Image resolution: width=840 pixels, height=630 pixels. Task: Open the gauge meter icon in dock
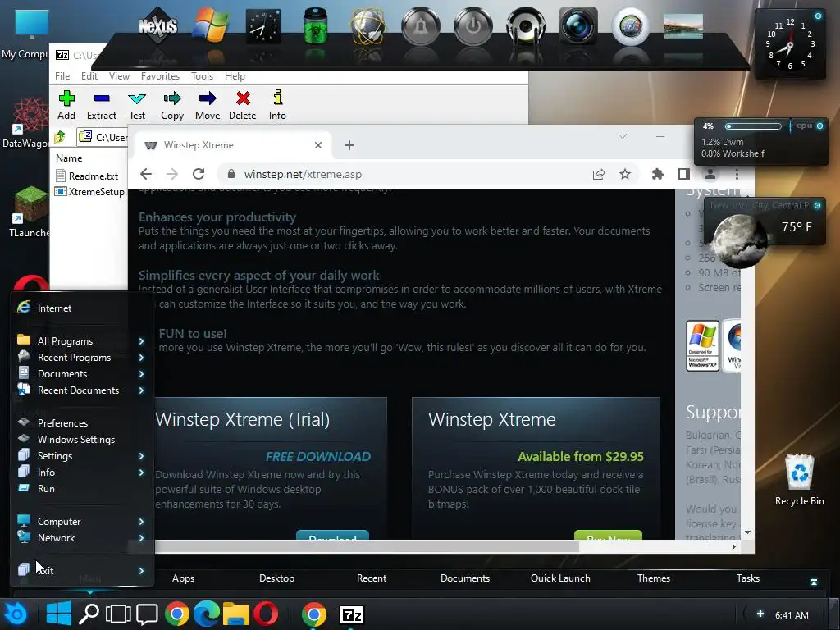631,25
